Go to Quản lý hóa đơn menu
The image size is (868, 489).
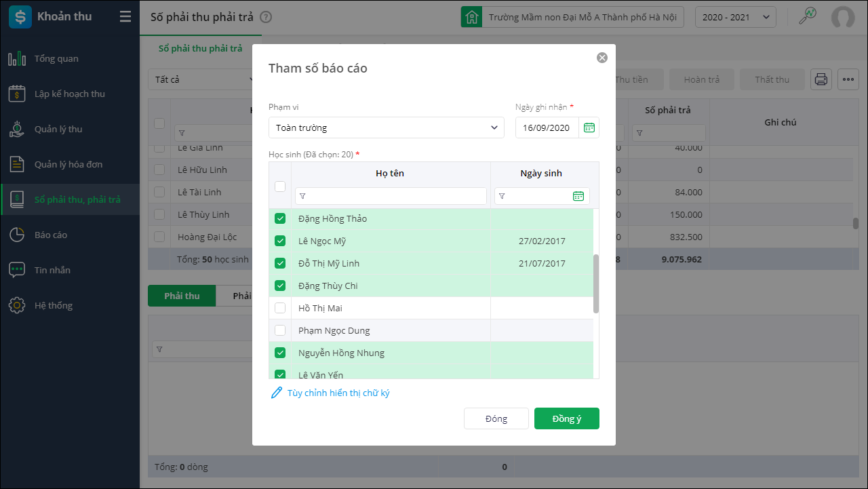[x=68, y=164]
